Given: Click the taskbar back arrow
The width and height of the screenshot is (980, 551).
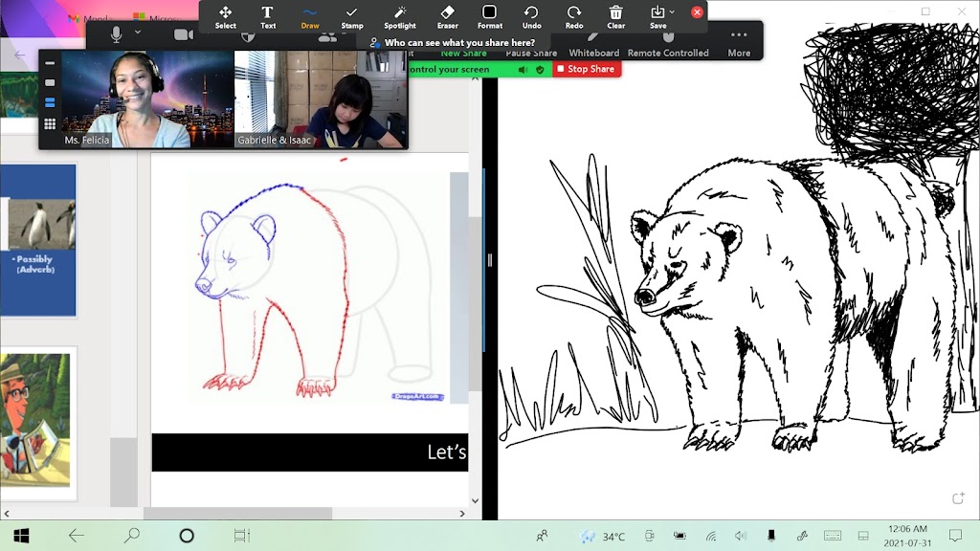Looking at the screenshot, I should pyautogui.click(x=77, y=536).
